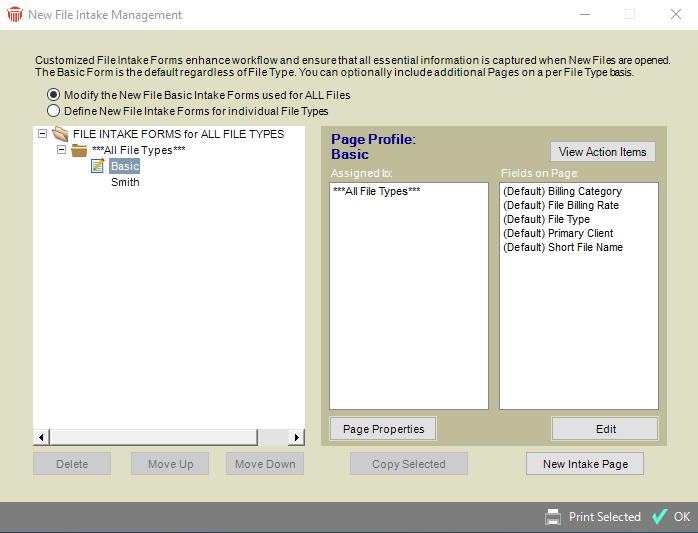Select the Default Billing Category field
698x533 pixels.
click(x=561, y=191)
